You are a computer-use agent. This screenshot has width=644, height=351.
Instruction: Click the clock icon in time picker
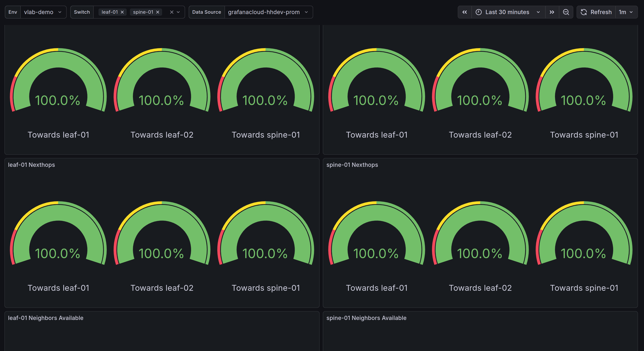(478, 12)
